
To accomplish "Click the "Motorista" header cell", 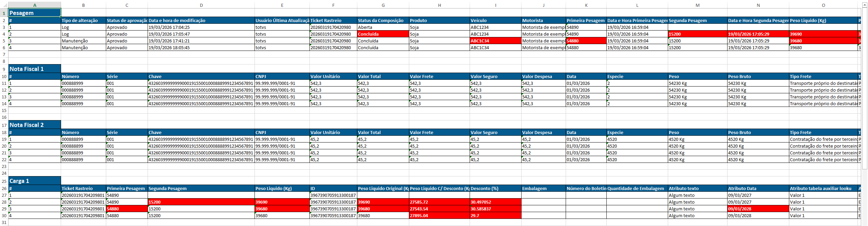I will pos(544,20).
